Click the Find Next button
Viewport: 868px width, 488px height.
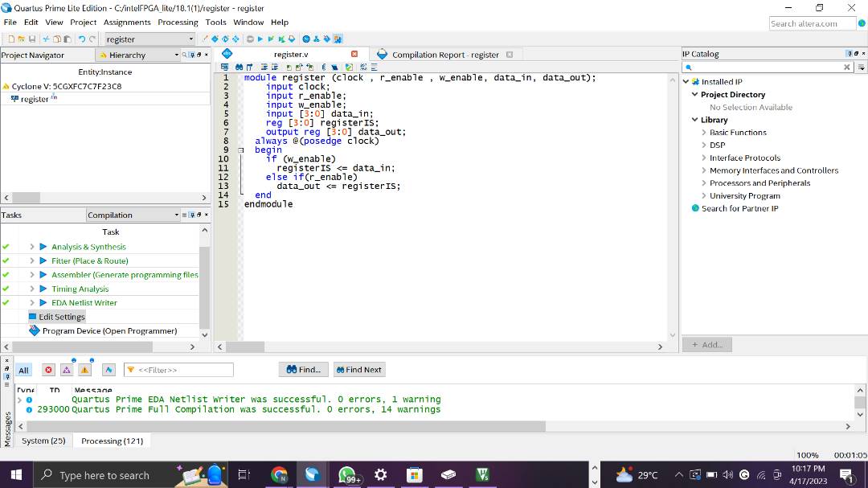tap(358, 369)
